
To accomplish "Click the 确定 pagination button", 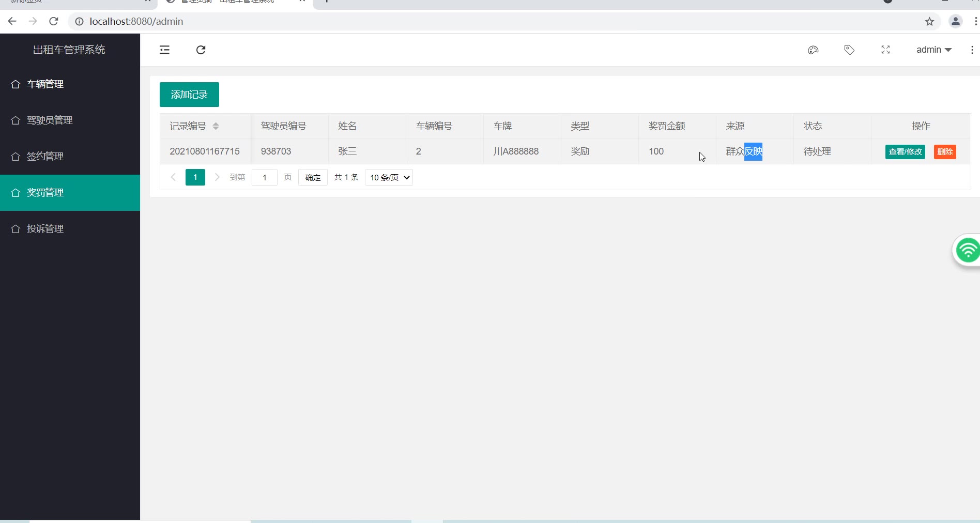I will [x=313, y=177].
